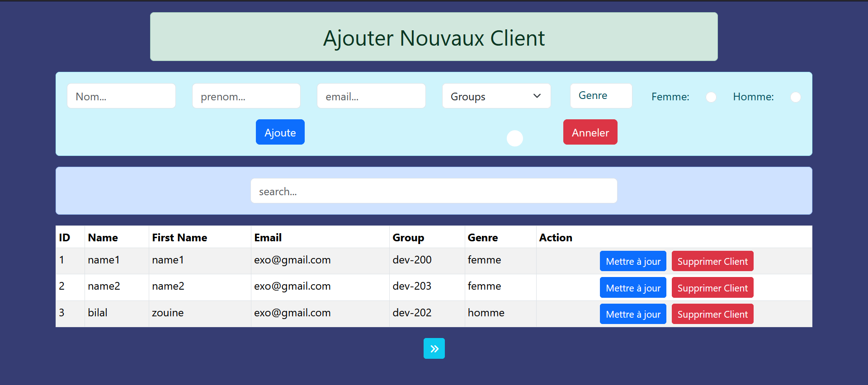The image size is (868, 385).
Task: Open the Groups dropdown
Action: click(x=496, y=96)
